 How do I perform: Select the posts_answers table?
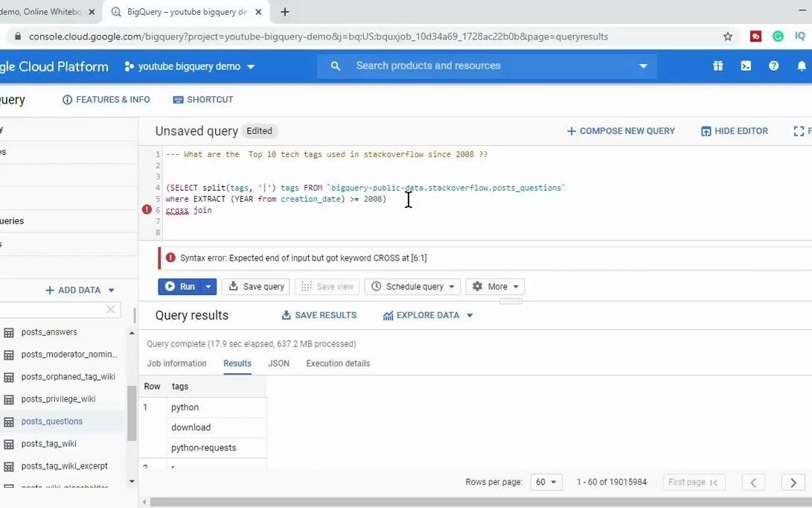tap(49, 332)
